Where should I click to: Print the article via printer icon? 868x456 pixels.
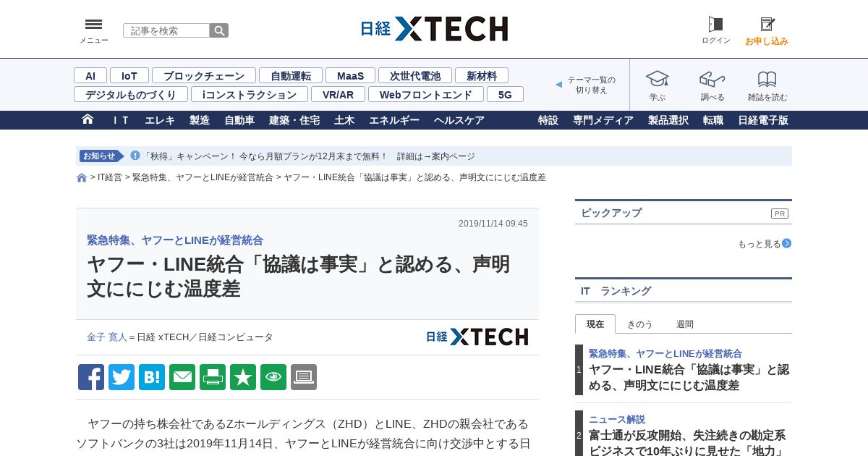[x=213, y=377]
